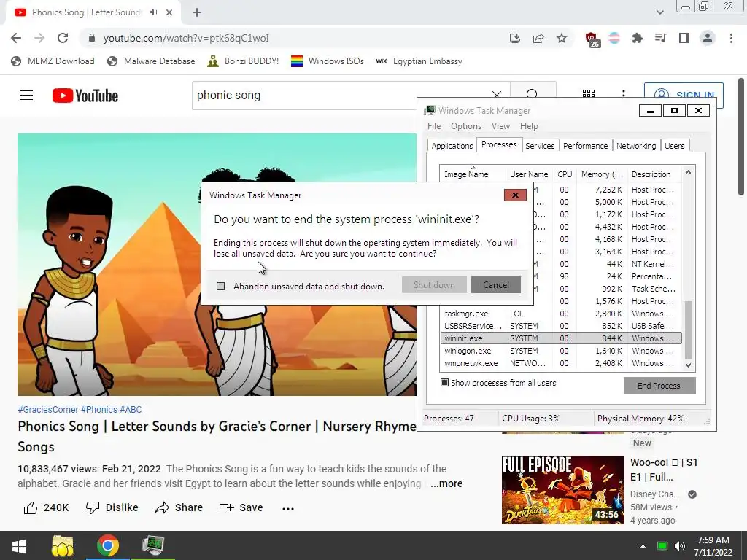
Task: Open the page share icon in address bar
Action: 538,38
